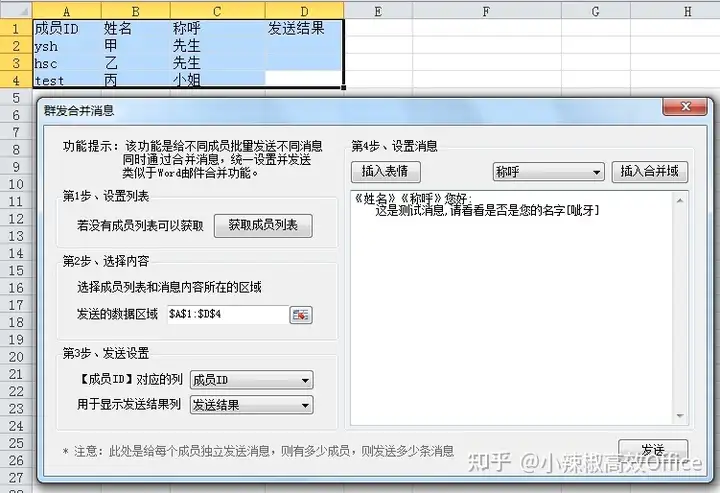Click the 插入合并域 button

click(649, 172)
